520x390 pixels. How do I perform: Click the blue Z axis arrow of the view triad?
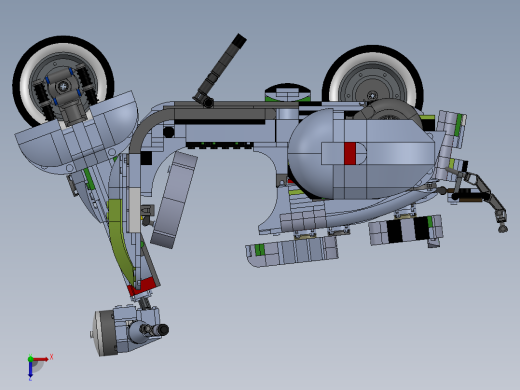[30, 369]
